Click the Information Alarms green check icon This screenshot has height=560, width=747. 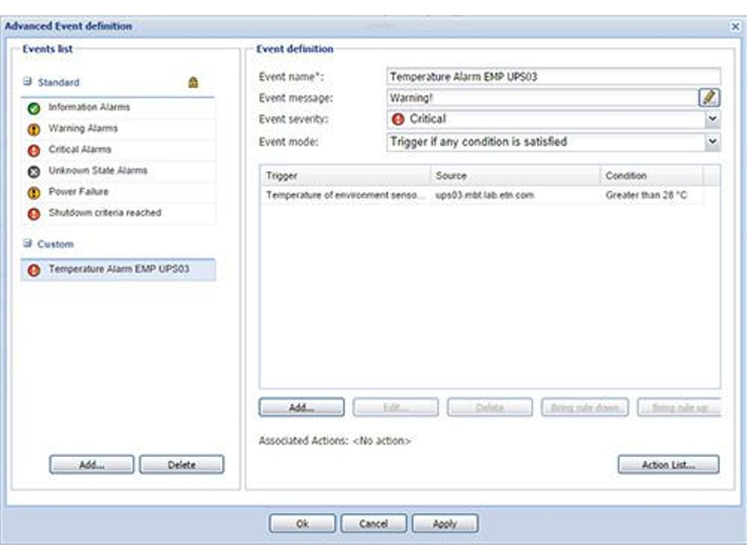(x=34, y=108)
